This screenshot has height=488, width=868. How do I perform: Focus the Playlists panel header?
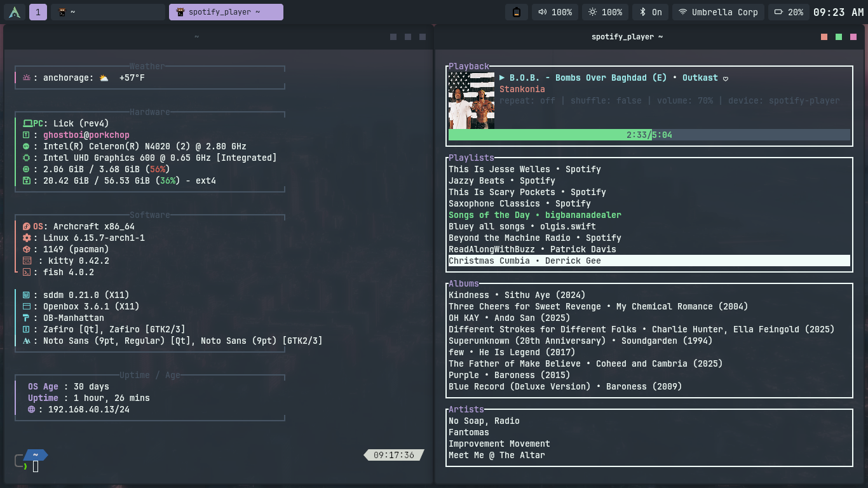click(471, 158)
